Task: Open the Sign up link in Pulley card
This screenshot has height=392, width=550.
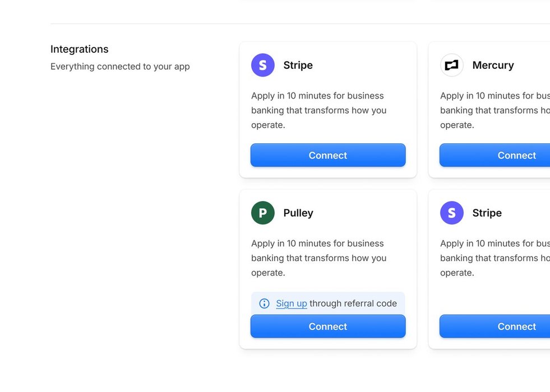Action: click(x=292, y=304)
